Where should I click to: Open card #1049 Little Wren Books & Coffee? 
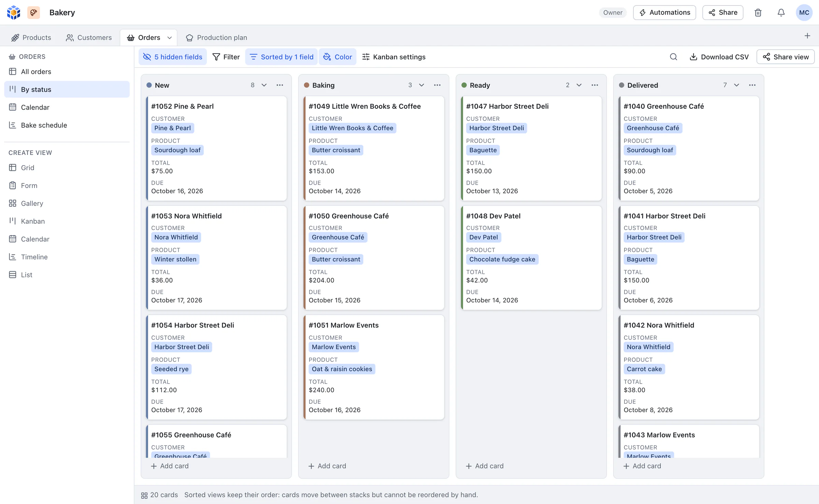click(374, 148)
